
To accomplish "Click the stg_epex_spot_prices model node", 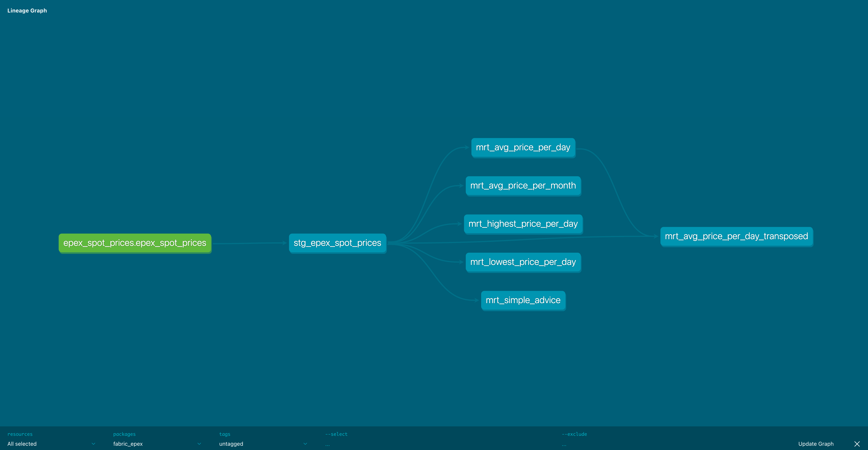I will click(x=337, y=243).
